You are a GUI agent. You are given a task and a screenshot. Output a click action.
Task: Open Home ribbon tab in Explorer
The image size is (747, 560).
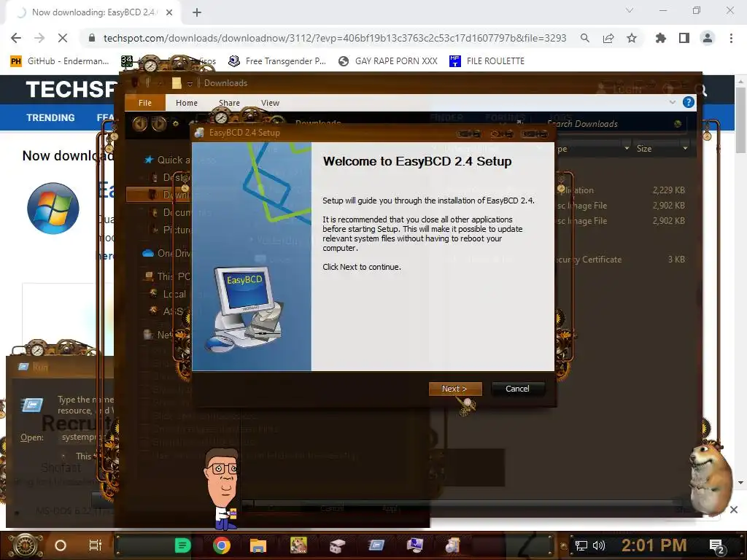coord(186,103)
